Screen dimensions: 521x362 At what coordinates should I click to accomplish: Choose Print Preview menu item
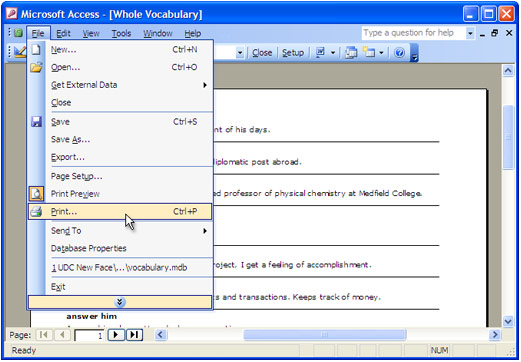click(120, 194)
